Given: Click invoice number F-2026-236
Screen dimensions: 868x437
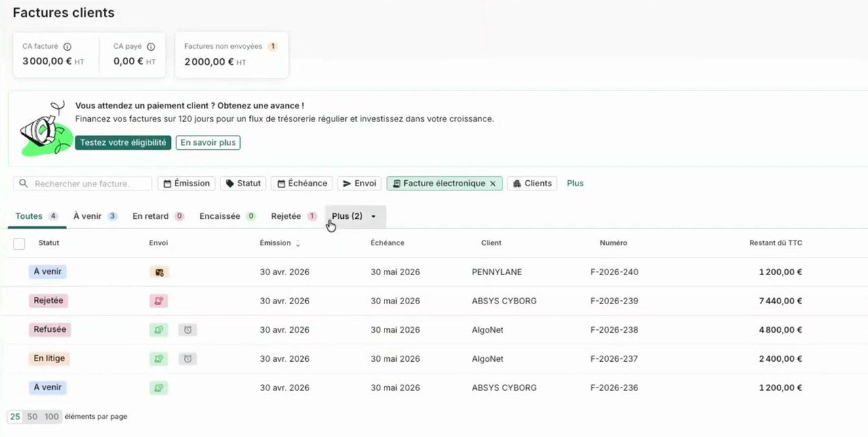Looking at the screenshot, I should pos(614,388).
